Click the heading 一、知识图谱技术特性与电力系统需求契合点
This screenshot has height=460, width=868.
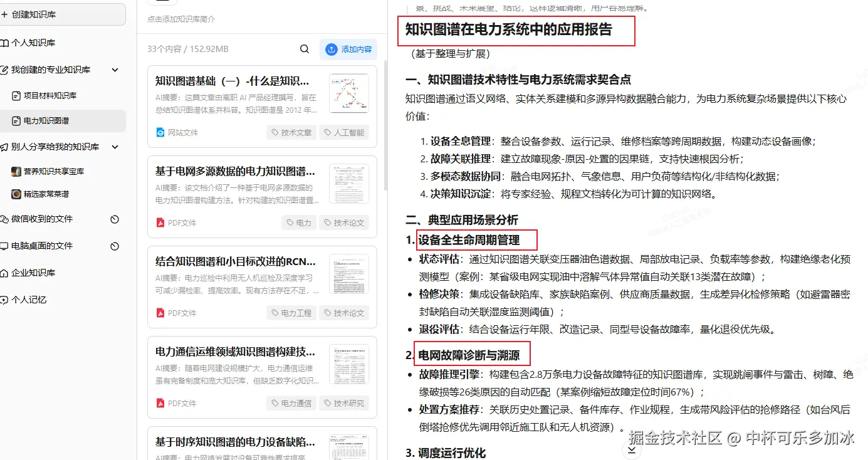[x=518, y=80]
